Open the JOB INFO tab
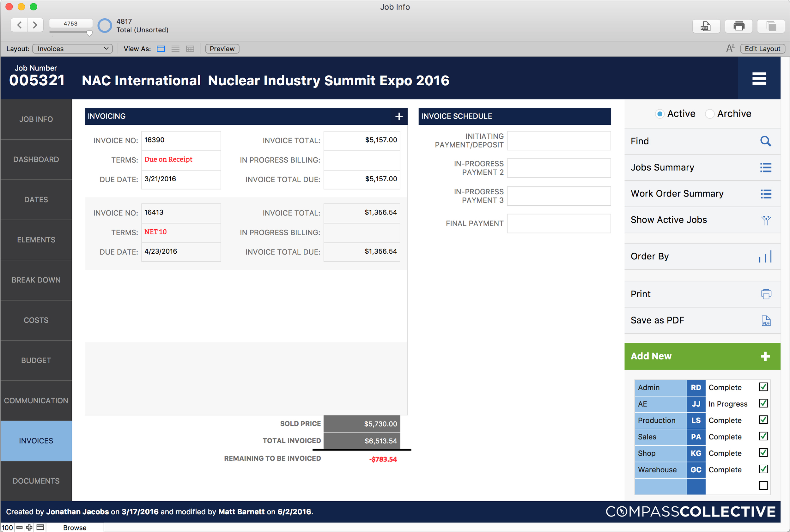The height and width of the screenshot is (532, 790). click(36, 119)
